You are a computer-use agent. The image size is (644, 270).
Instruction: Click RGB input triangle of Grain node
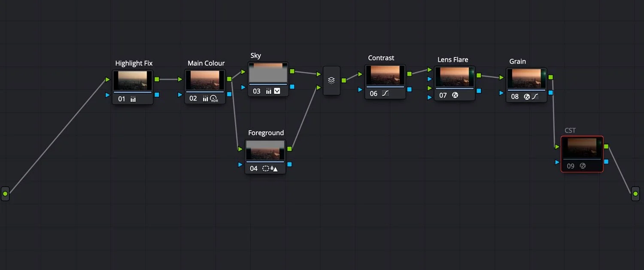tap(501, 77)
